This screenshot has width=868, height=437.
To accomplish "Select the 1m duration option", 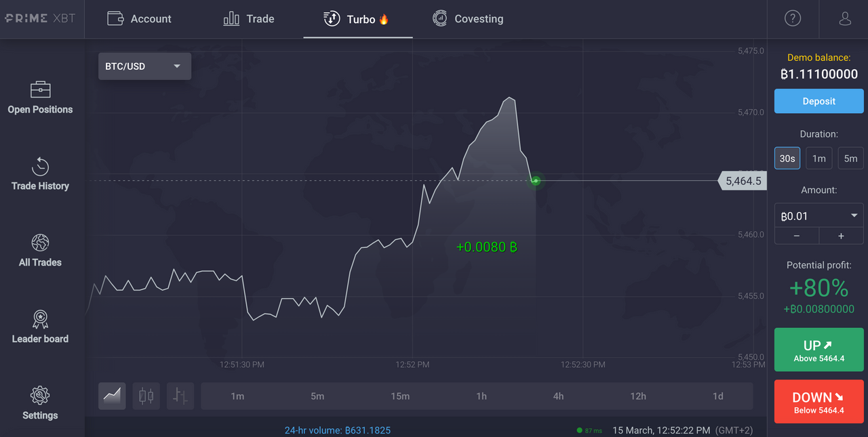I will pyautogui.click(x=819, y=159).
